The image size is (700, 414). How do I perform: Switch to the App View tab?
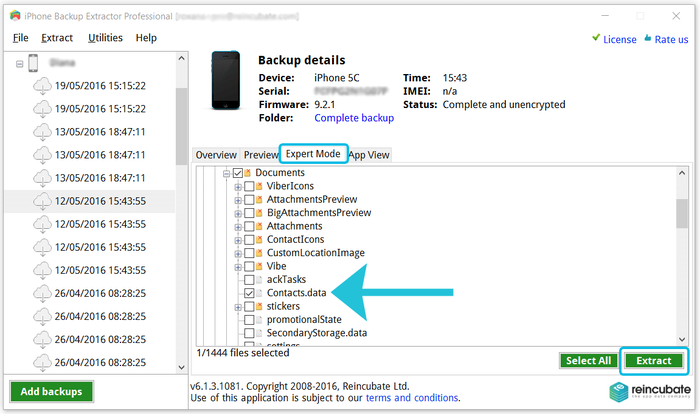(x=369, y=155)
